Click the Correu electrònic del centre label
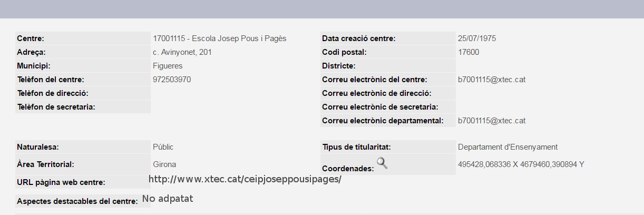Screen dimensions: 644x215 click(374, 80)
